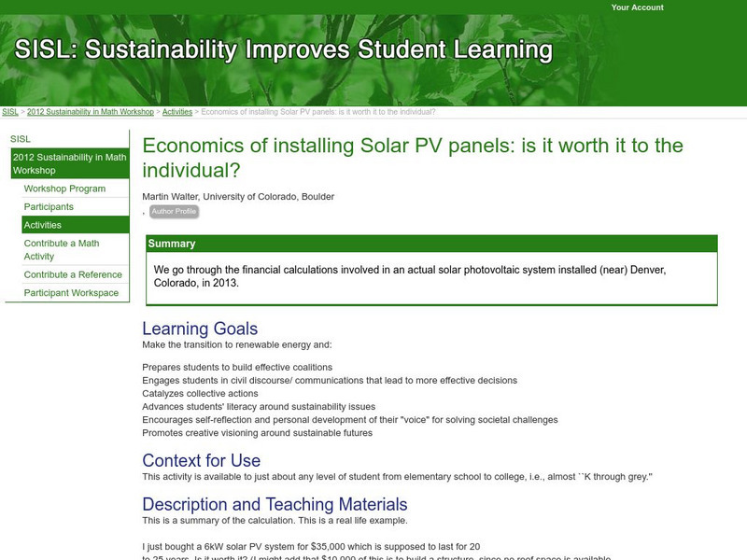This screenshot has height=560, width=747.
Task: Go to Your Account
Action: [637, 7]
